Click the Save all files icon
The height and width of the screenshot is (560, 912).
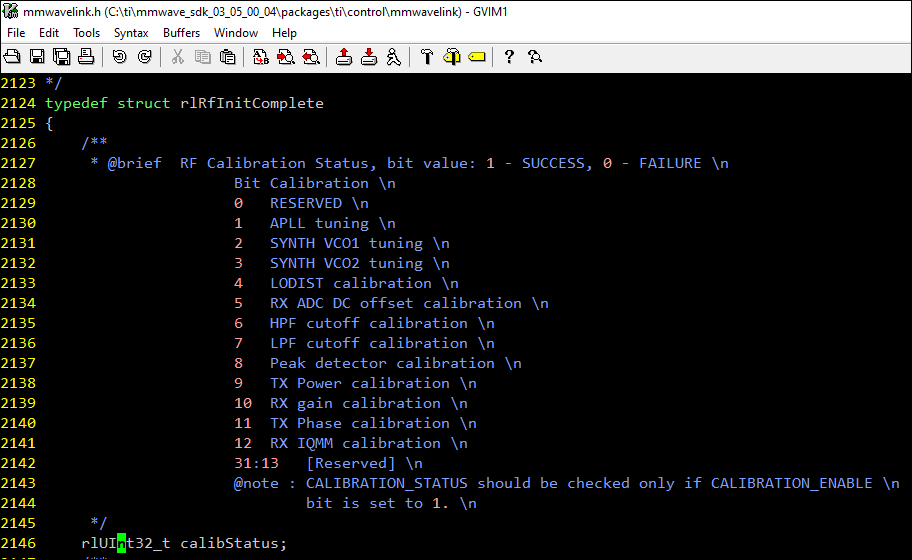[62, 56]
